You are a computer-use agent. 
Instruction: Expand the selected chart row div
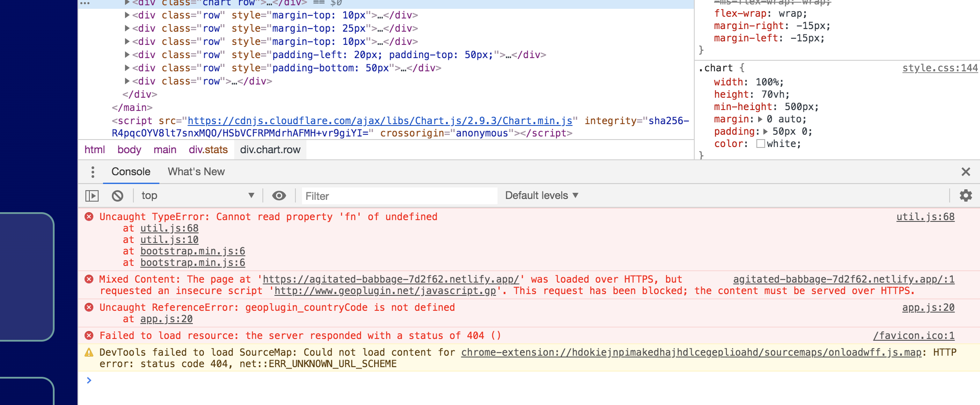tap(127, 3)
